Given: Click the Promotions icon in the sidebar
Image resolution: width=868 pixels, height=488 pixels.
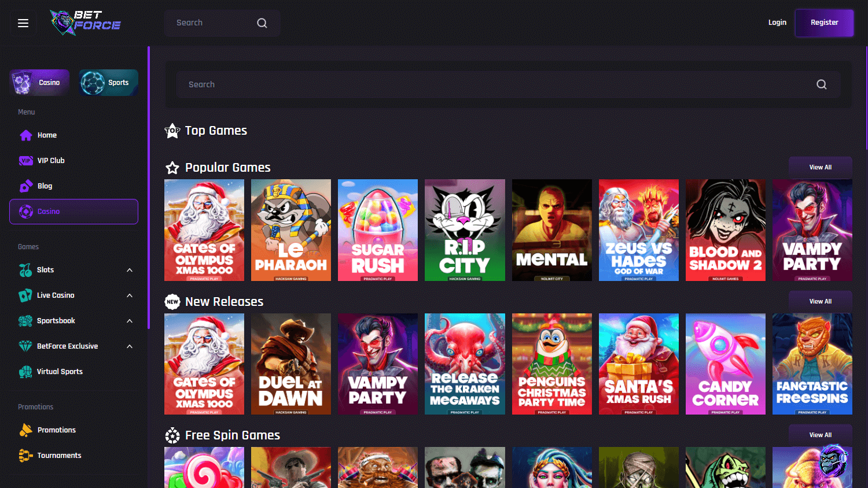Looking at the screenshot, I should click(x=26, y=430).
